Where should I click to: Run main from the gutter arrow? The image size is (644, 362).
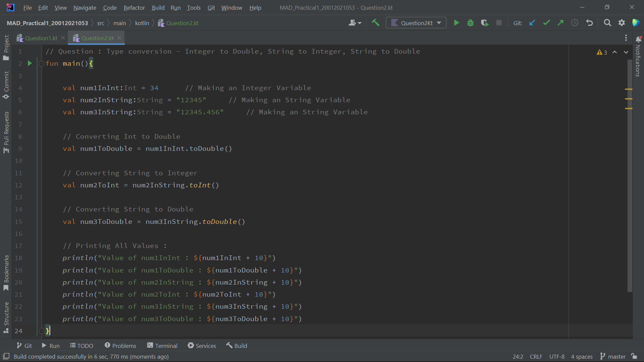click(x=29, y=63)
